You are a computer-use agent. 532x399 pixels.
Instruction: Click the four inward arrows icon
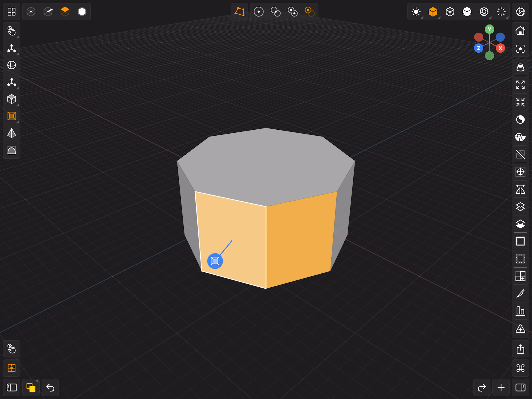(520, 102)
